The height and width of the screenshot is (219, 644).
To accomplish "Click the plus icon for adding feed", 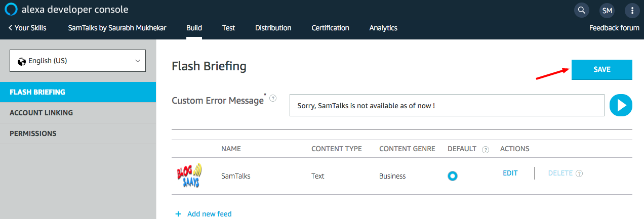I will click(178, 214).
